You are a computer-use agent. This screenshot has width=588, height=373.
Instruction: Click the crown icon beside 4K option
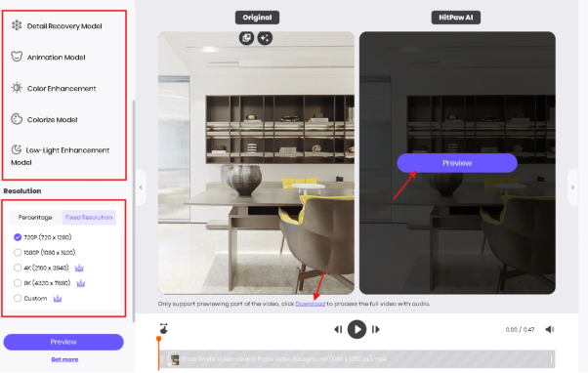click(x=79, y=269)
